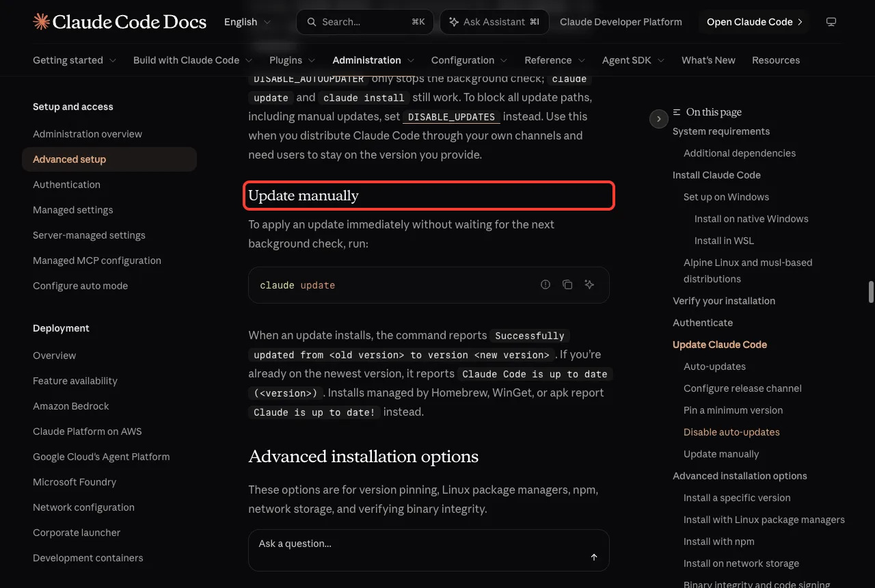Jump to Auto-updates section

[x=714, y=366]
